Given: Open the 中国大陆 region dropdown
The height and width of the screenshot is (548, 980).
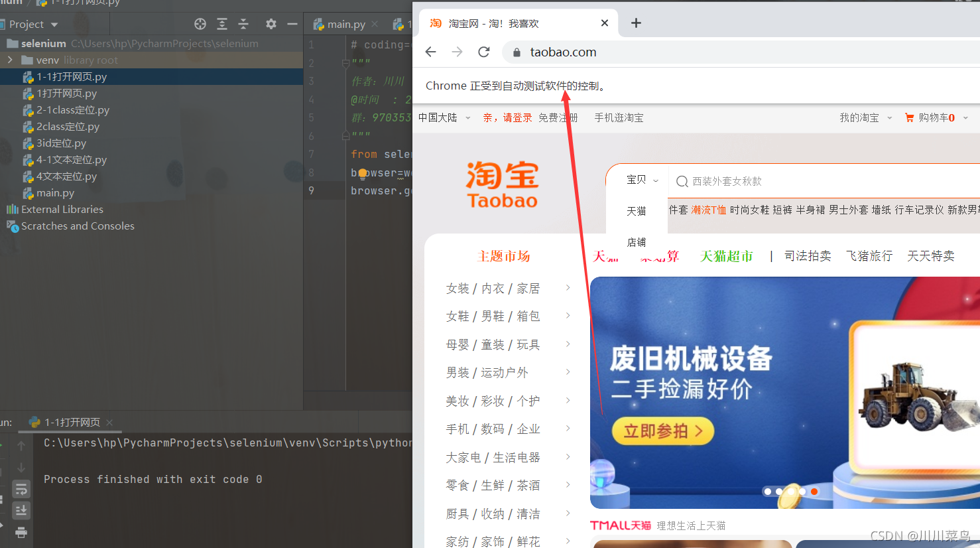Looking at the screenshot, I should [444, 117].
